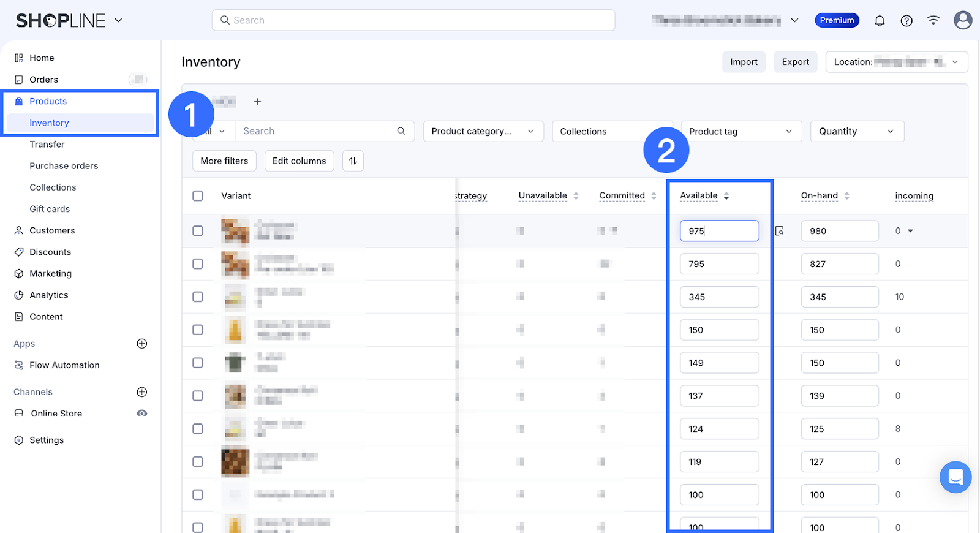Open the Quantity filter dropdown
The width and height of the screenshot is (980, 533).
pos(856,132)
